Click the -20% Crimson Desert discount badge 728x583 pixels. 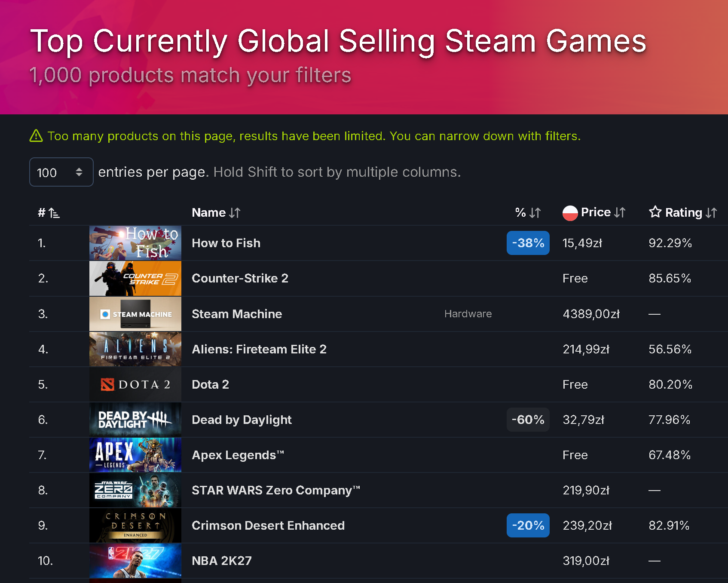[x=528, y=525]
